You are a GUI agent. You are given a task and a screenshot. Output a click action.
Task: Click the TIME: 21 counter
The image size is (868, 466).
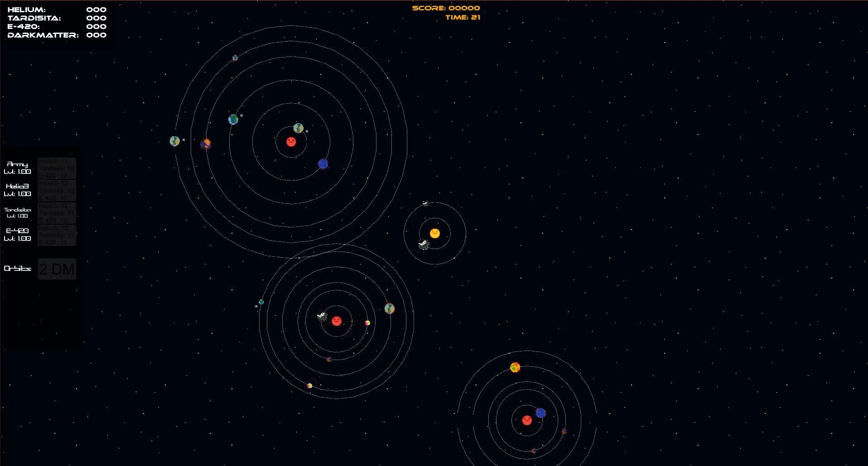point(463,17)
